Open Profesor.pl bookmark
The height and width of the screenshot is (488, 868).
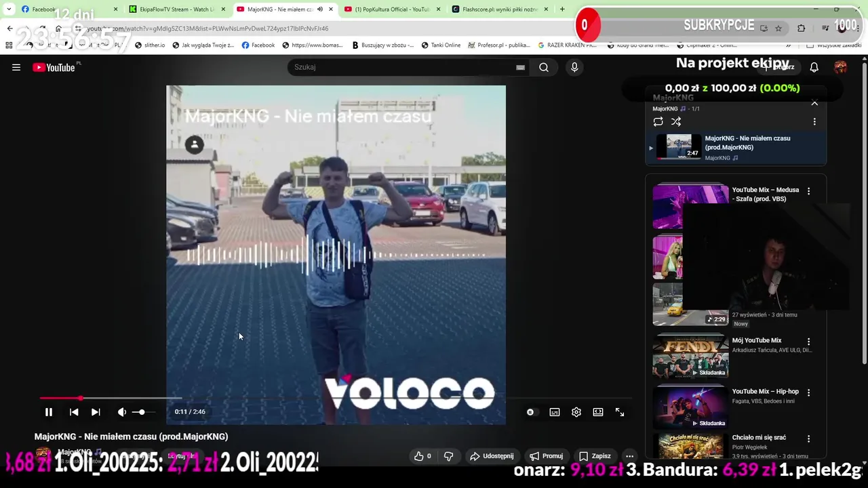click(499, 45)
